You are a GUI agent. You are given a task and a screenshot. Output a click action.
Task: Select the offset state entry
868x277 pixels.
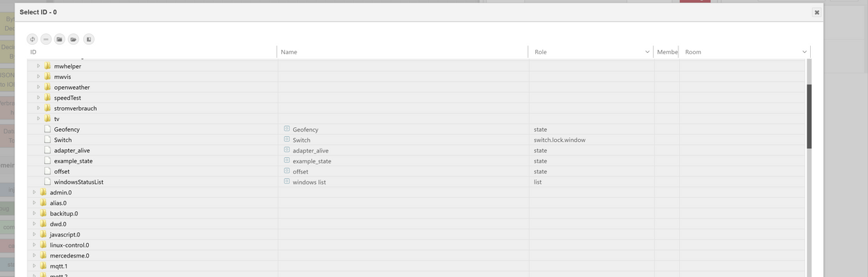(61, 171)
